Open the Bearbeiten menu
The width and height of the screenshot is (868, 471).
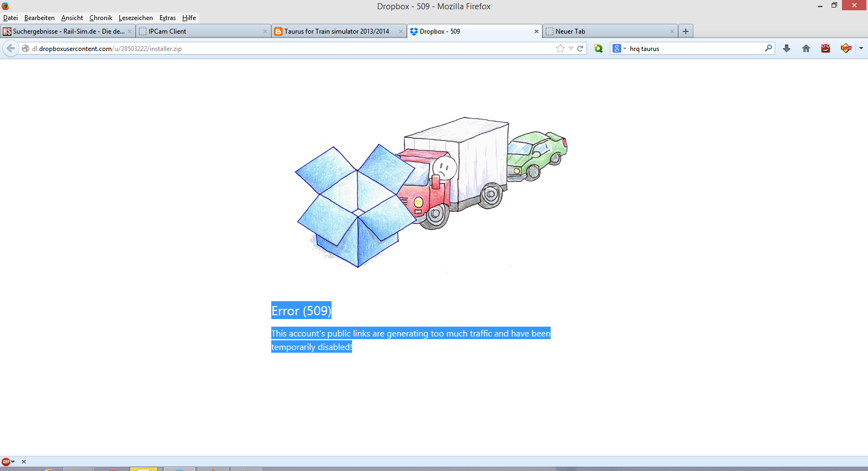tap(40, 18)
